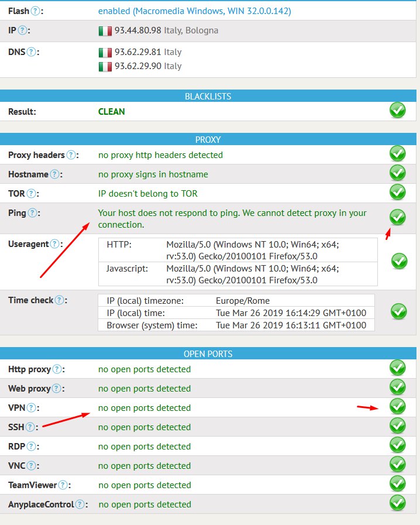The height and width of the screenshot is (525, 420).
Task: Click the Italian flag beside IP 93.44.80.98
Action: point(105,31)
